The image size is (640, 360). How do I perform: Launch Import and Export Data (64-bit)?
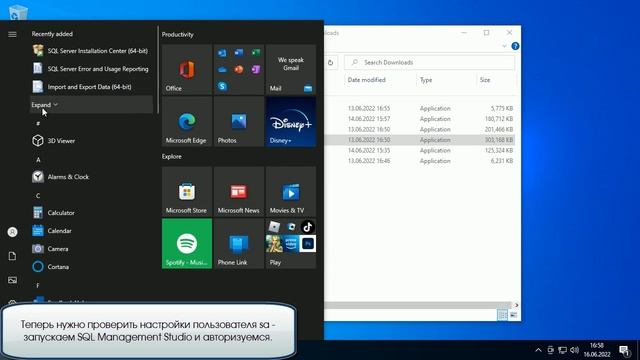coord(92,87)
